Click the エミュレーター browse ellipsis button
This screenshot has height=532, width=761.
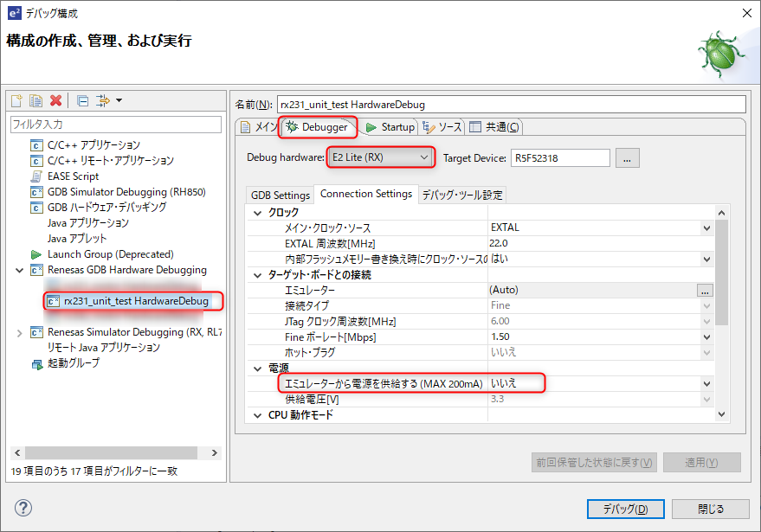point(705,290)
